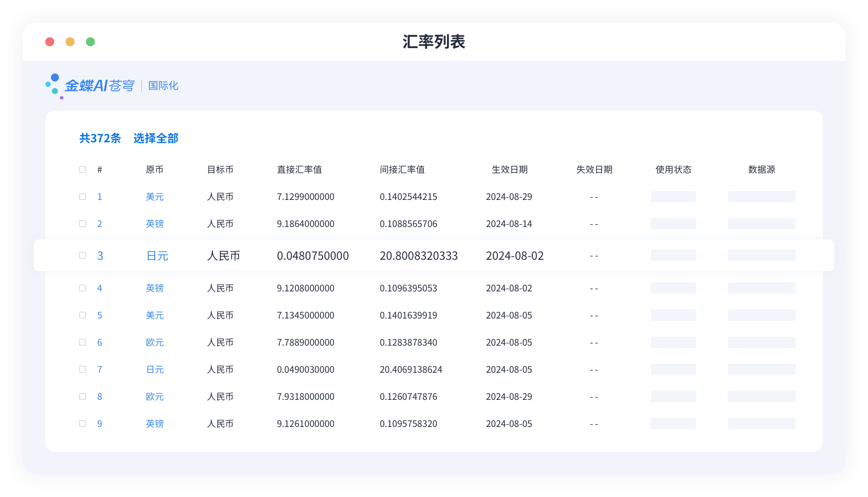
Task: Sort by the 生效日期 column header
Action: point(509,169)
